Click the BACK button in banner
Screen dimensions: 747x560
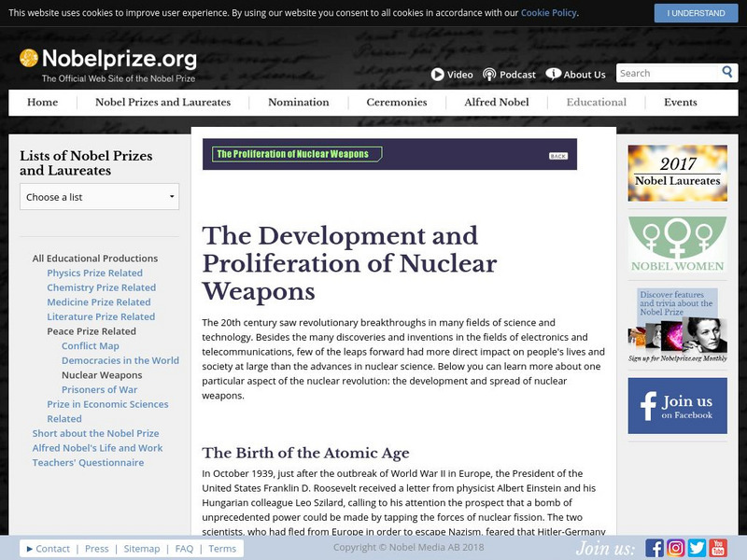557,156
